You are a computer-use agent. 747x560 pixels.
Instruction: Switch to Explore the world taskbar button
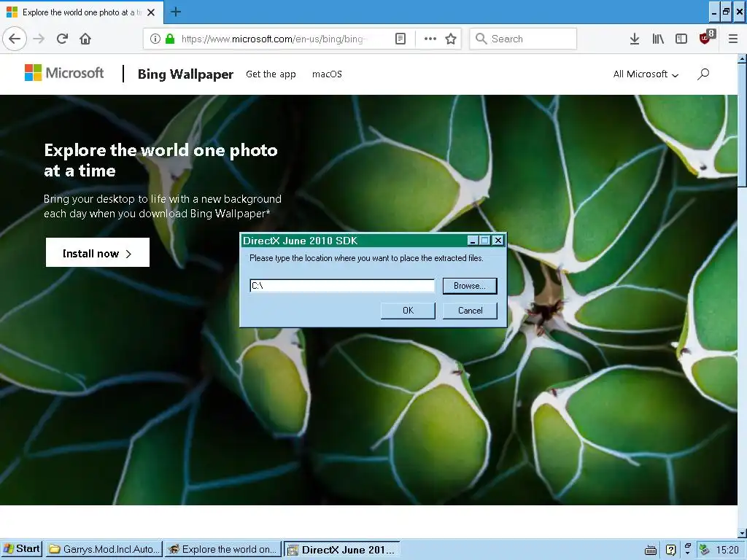pyautogui.click(x=223, y=549)
